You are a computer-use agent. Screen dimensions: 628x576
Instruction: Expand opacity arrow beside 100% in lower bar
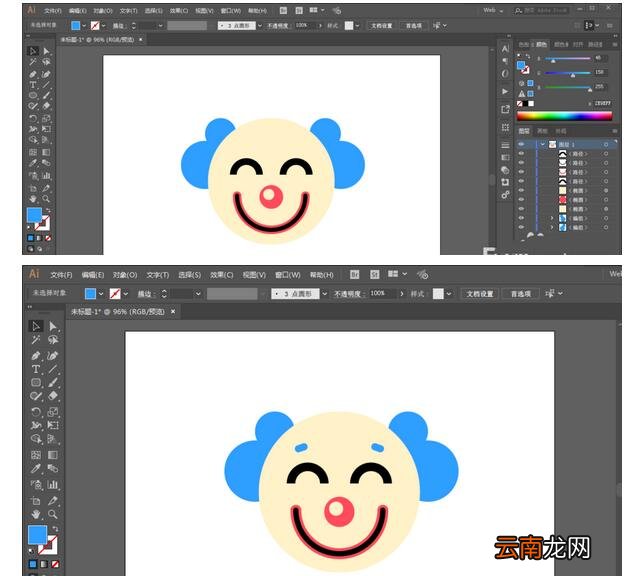tap(402, 294)
